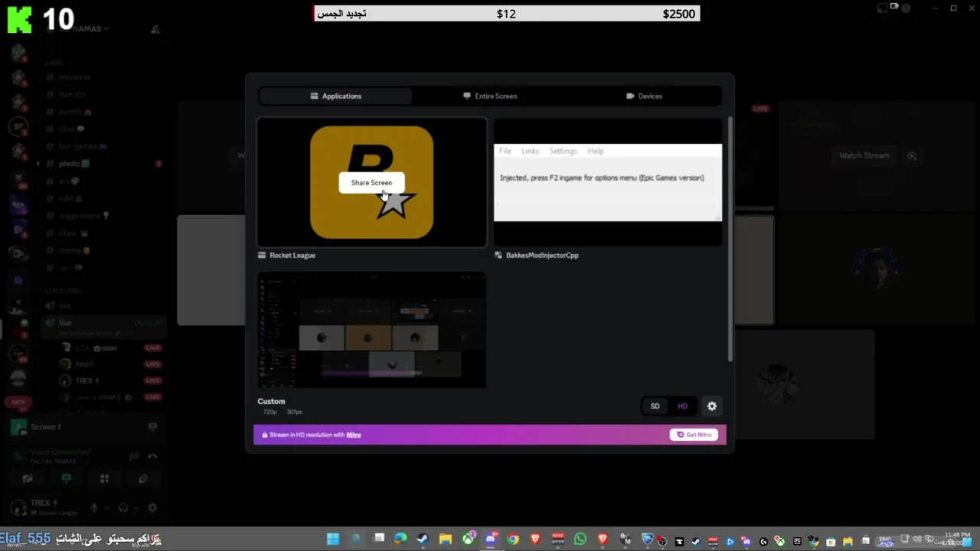Open File Explorer from the taskbar

pos(446,540)
